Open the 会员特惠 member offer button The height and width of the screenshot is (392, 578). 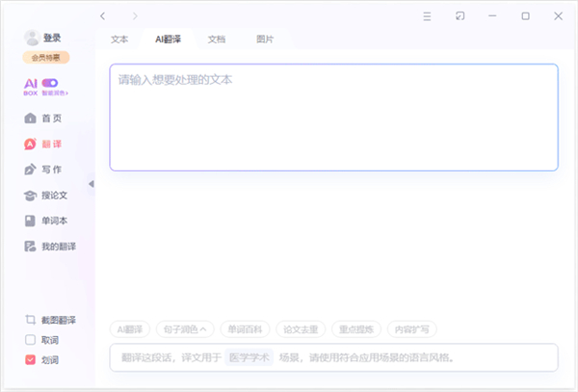(x=46, y=58)
